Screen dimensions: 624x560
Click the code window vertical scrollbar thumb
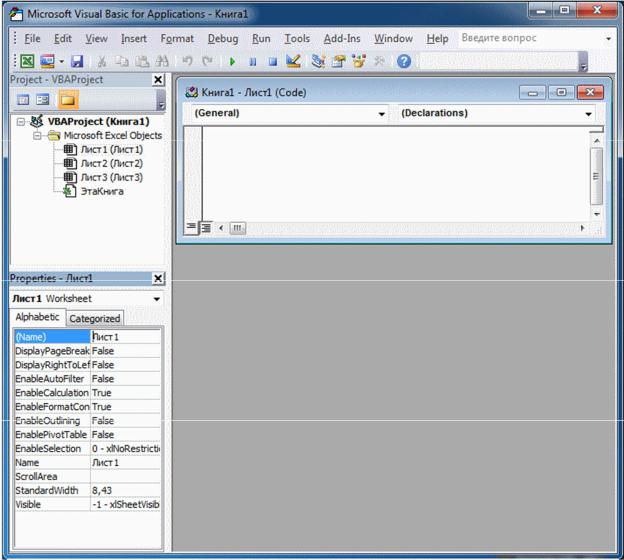pyautogui.click(x=596, y=176)
